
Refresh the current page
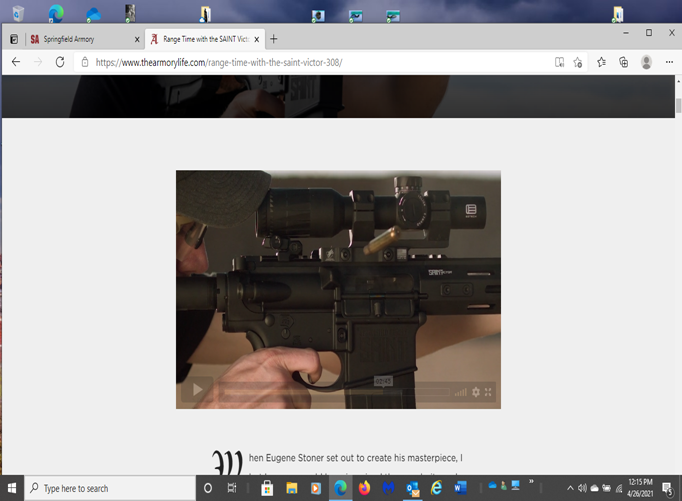(60, 62)
